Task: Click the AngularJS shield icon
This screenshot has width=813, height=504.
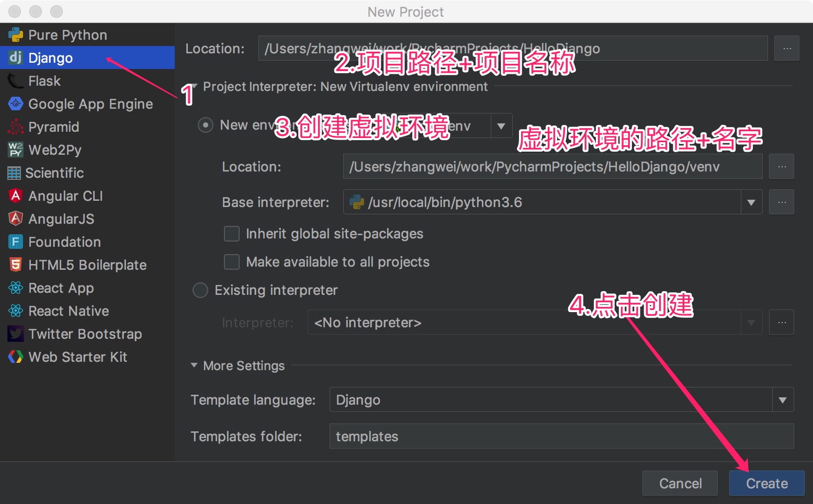Action: pyautogui.click(x=16, y=219)
